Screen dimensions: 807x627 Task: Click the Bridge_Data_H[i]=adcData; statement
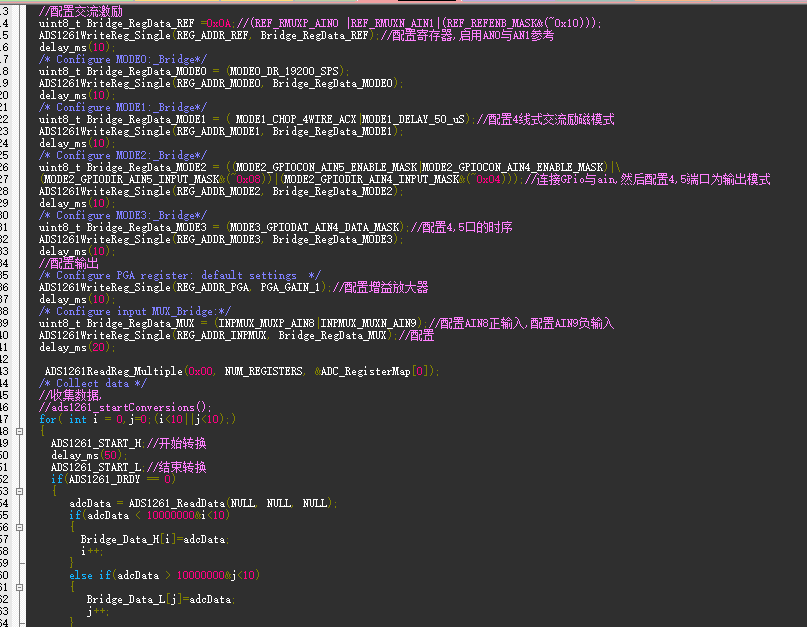(x=154, y=539)
